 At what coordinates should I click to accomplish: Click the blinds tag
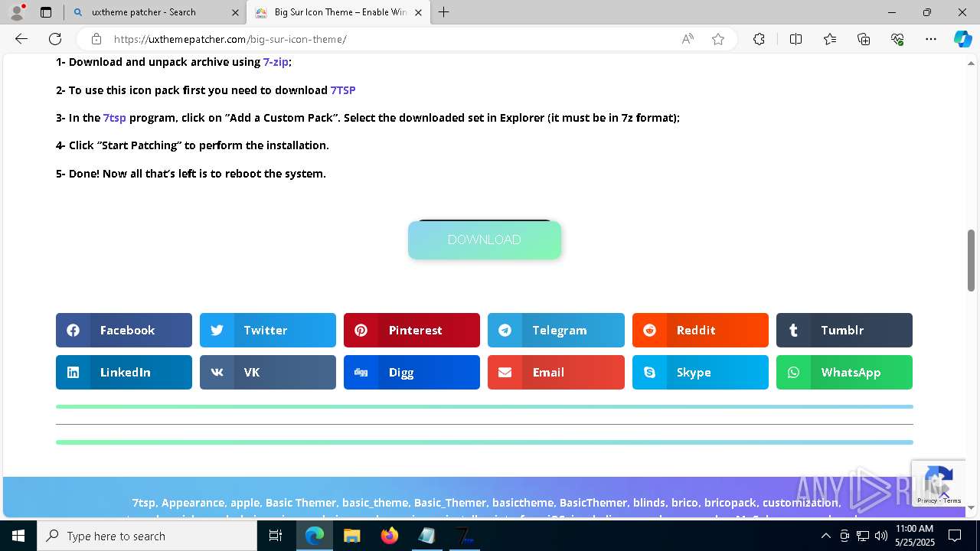tap(649, 503)
